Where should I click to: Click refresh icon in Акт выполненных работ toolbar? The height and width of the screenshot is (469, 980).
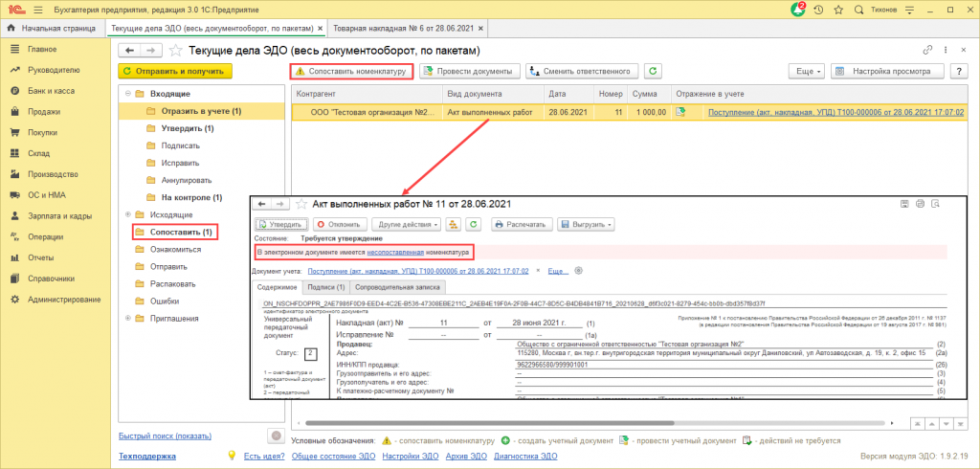(x=476, y=224)
